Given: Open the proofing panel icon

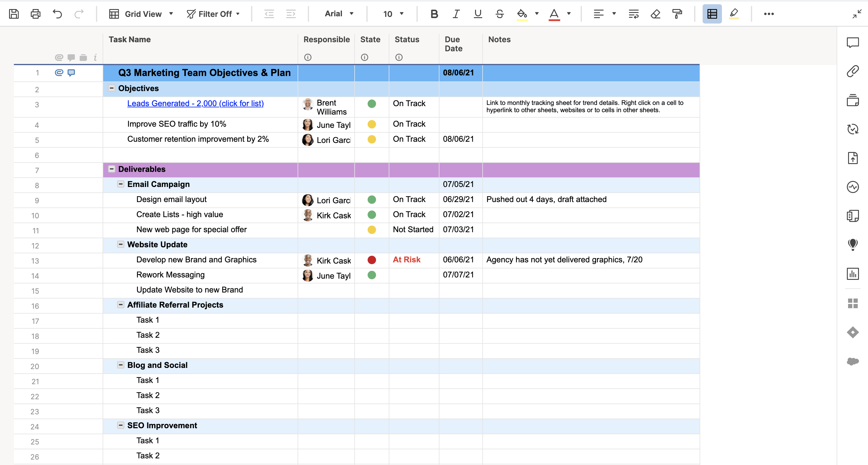Looking at the screenshot, I should 853,100.
